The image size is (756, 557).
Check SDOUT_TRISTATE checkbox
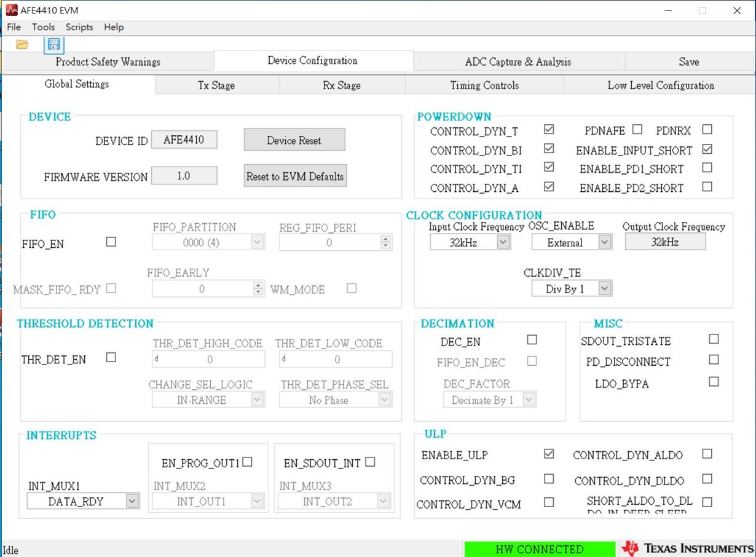pyautogui.click(x=714, y=339)
